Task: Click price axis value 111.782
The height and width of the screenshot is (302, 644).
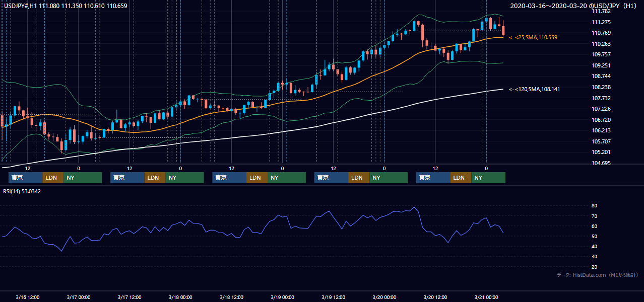Action: point(601,11)
